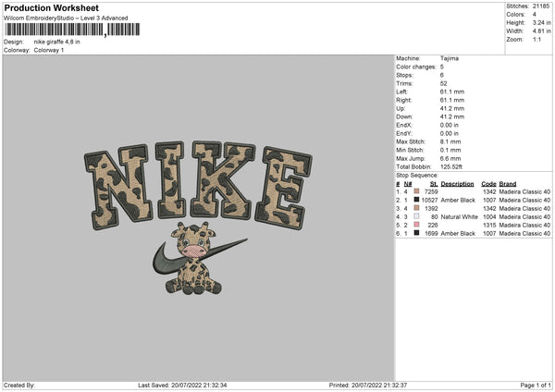The height and width of the screenshot is (392, 555).
Task: Click the "Created By:" footer label
Action: 19,385
